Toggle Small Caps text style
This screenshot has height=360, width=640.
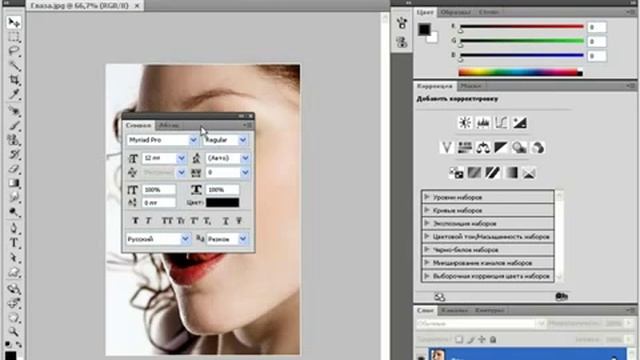coord(181,221)
